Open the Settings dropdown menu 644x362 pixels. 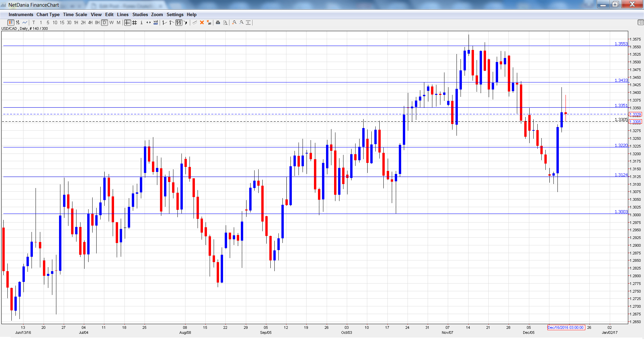[175, 14]
